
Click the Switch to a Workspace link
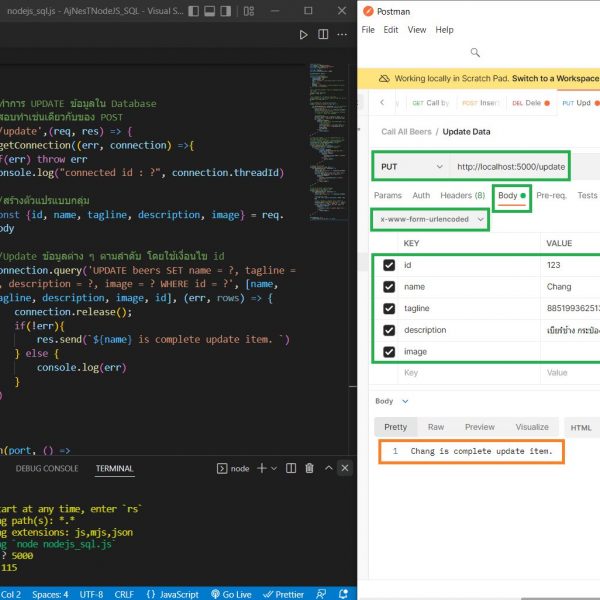click(555, 78)
